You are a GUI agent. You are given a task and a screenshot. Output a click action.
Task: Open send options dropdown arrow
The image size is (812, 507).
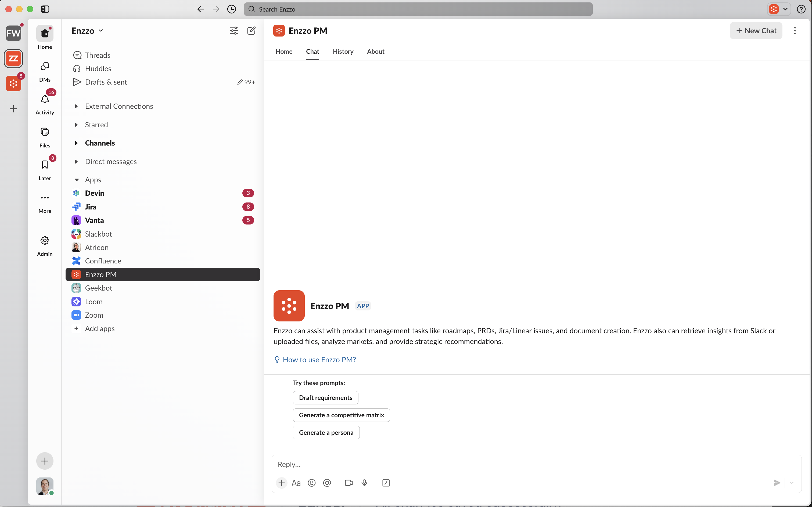(x=792, y=483)
